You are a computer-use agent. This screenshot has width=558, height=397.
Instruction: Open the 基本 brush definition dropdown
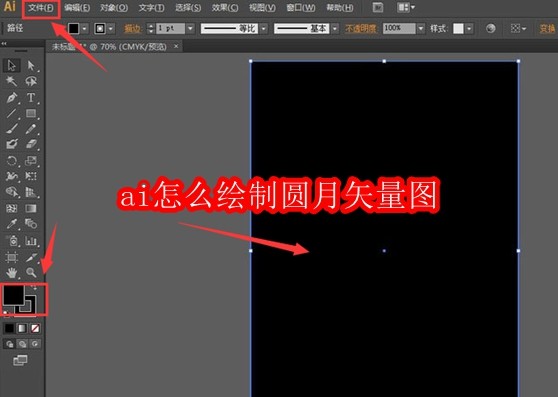click(335, 28)
